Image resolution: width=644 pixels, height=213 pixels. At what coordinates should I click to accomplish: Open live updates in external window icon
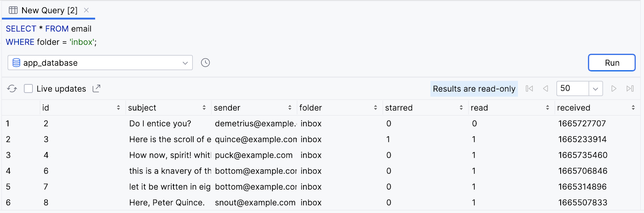tap(97, 89)
